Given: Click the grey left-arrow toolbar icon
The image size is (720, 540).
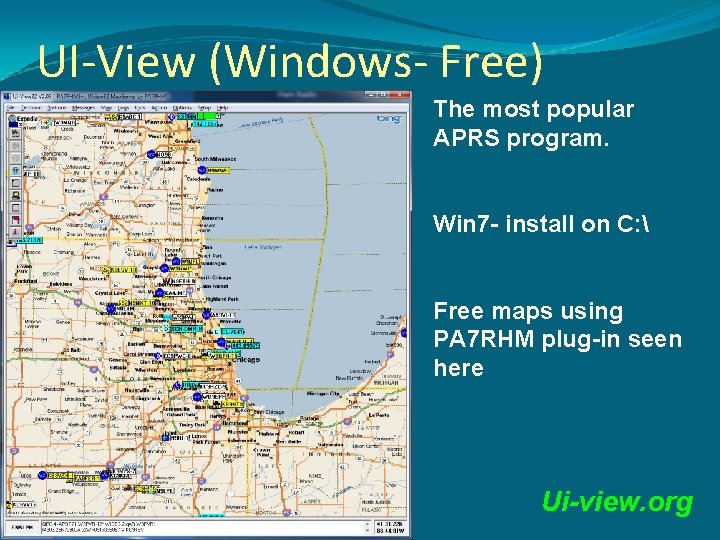Looking at the screenshot, I should pyautogui.click(x=16, y=146).
